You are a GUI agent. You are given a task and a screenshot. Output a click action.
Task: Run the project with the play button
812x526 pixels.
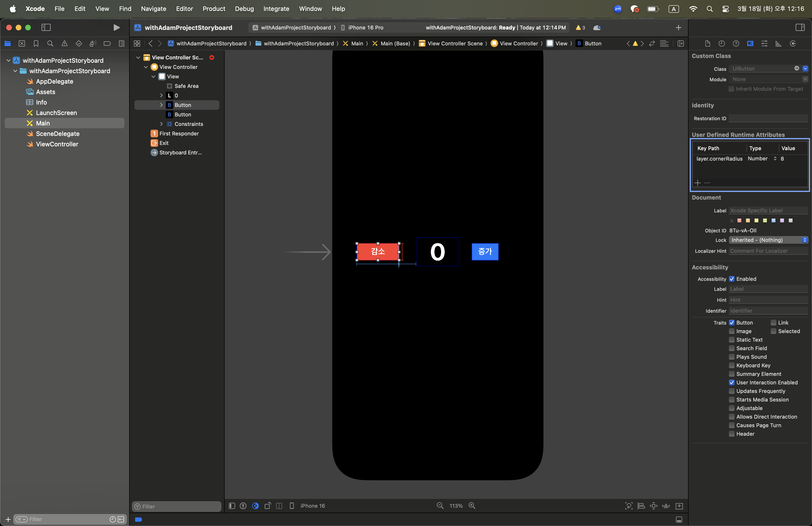click(116, 27)
